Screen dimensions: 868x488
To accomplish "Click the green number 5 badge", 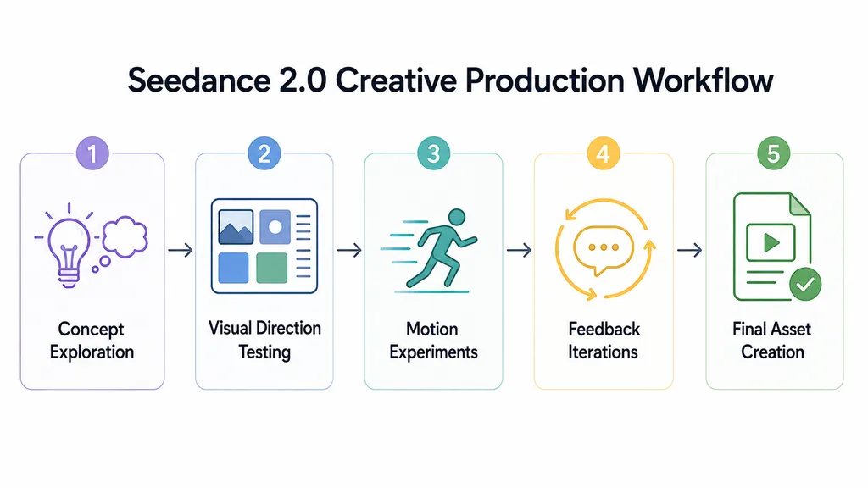I will [773, 153].
